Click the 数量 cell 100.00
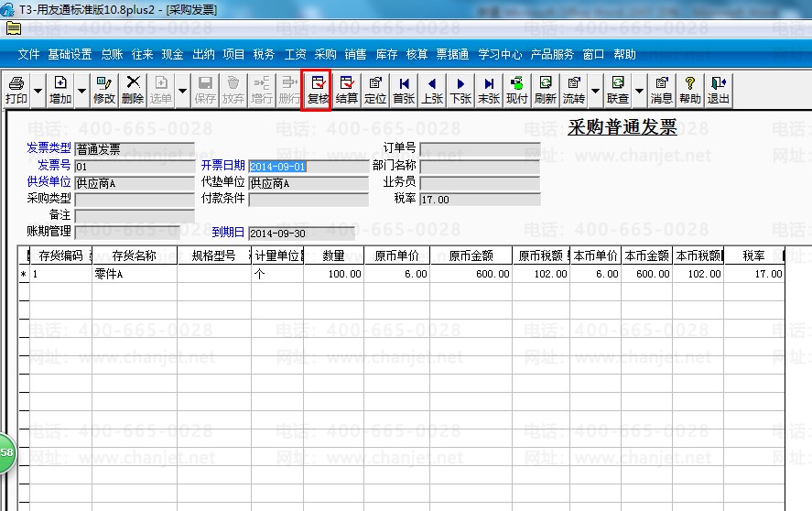 coord(334,274)
